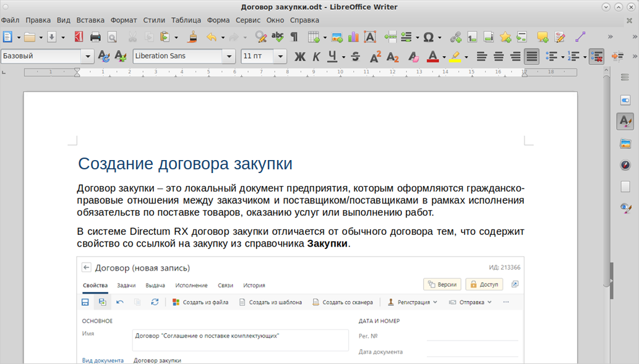
Task: Toggle bold formatting (Ж)
Action: click(x=300, y=57)
